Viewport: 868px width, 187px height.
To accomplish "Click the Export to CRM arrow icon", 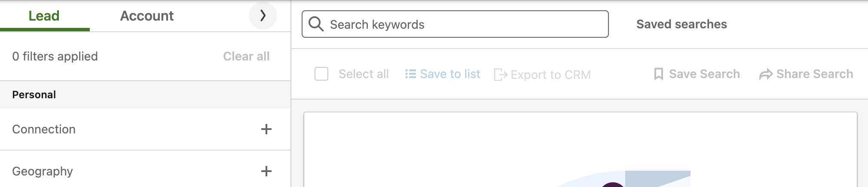I will (501, 75).
